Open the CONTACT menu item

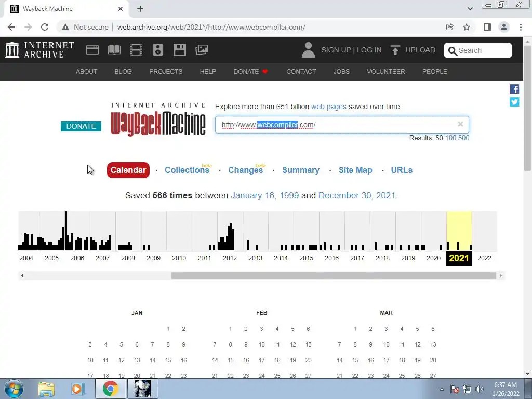coord(301,72)
